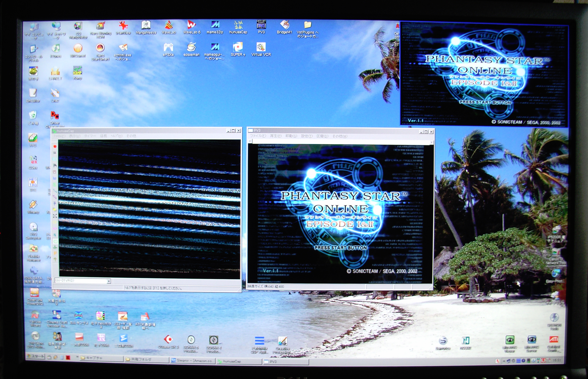
Task: Select the Creative Professional desktop icon
Action: (x=282, y=345)
